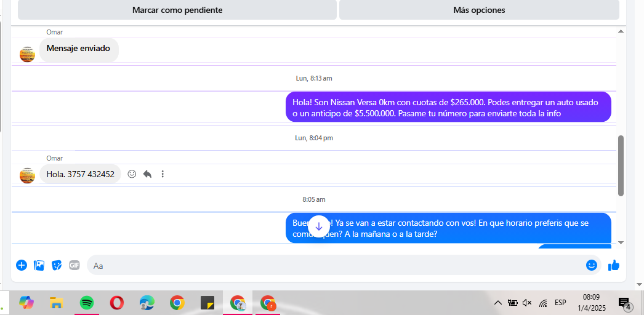Open Spotify from the taskbar
The width and height of the screenshot is (644, 315).
(x=87, y=303)
